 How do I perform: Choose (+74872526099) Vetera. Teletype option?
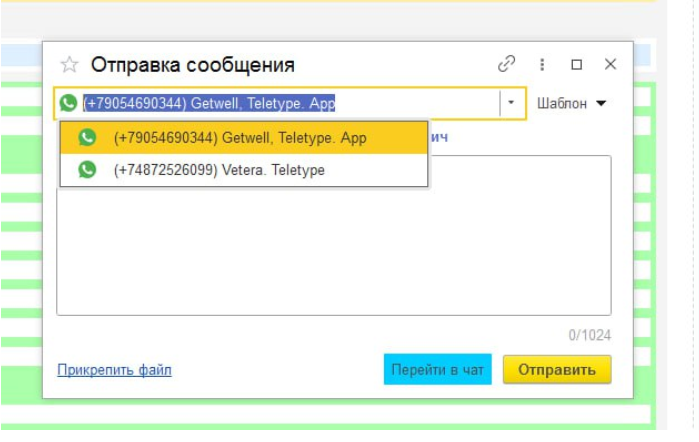[x=244, y=170]
